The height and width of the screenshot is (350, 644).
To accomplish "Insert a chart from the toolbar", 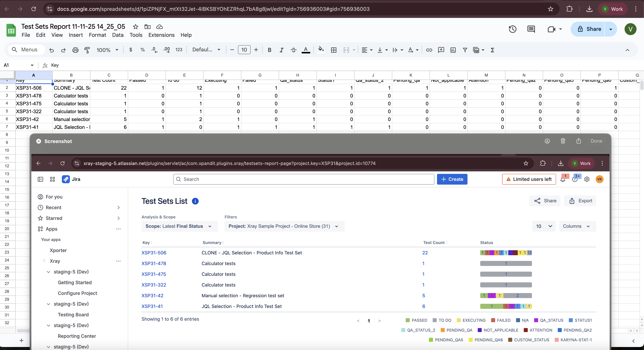I will pyautogui.click(x=453, y=50).
